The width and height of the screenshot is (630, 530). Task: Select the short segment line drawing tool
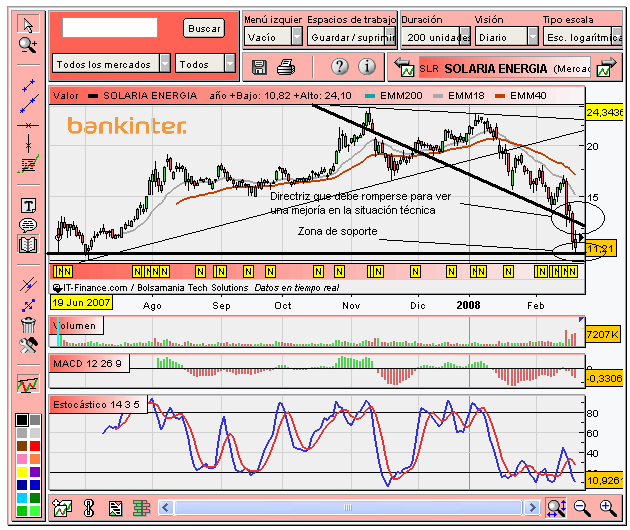click(x=28, y=85)
